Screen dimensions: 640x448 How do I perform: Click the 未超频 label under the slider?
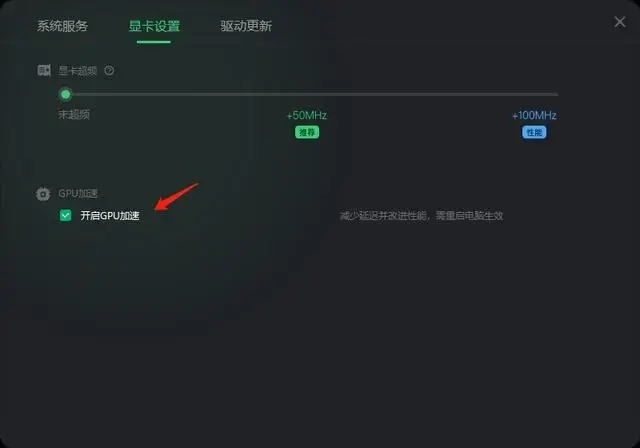pyautogui.click(x=74, y=115)
